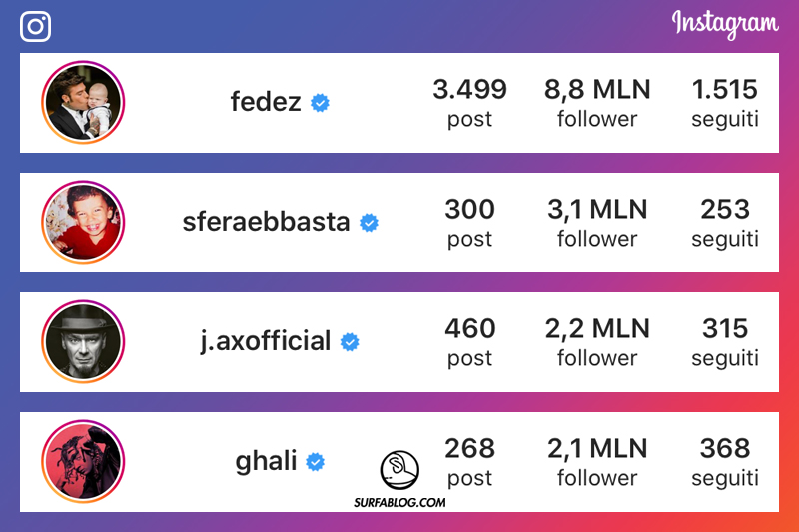Image resolution: width=799 pixels, height=532 pixels.
Task: Click the SURFABLOG.COM watermark text
Action: pos(399,503)
